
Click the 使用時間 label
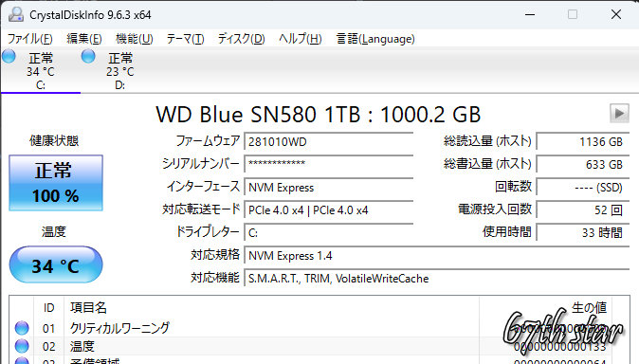click(507, 231)
